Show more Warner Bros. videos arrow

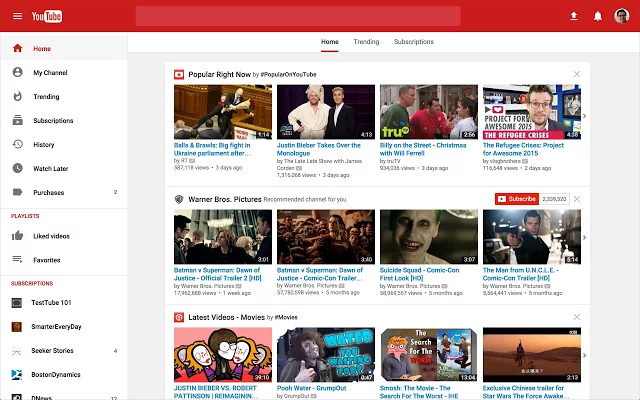tap(584, 237)
